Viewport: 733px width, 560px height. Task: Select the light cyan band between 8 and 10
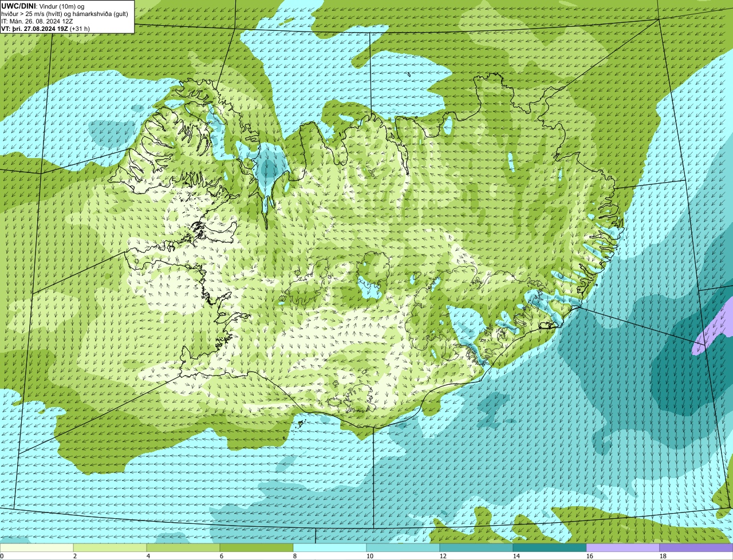point(330,548)
